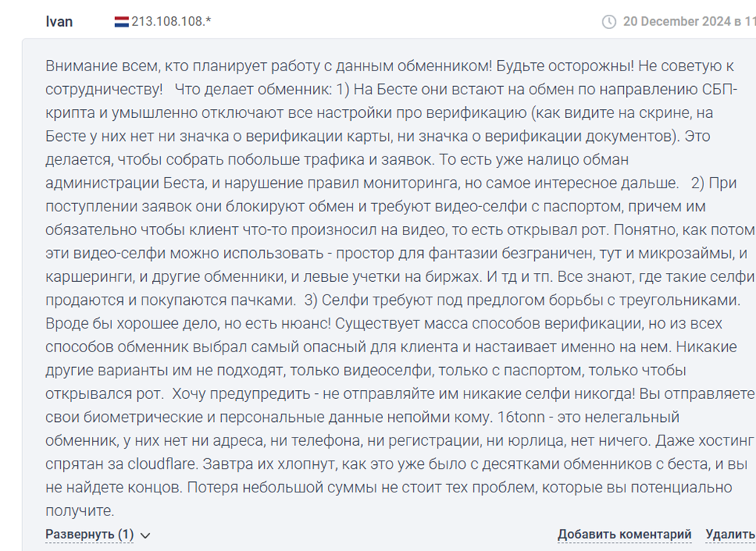Click the "16tonn" exchanger name in text
This screenshot has width=756, height=551.
point(521,417)
